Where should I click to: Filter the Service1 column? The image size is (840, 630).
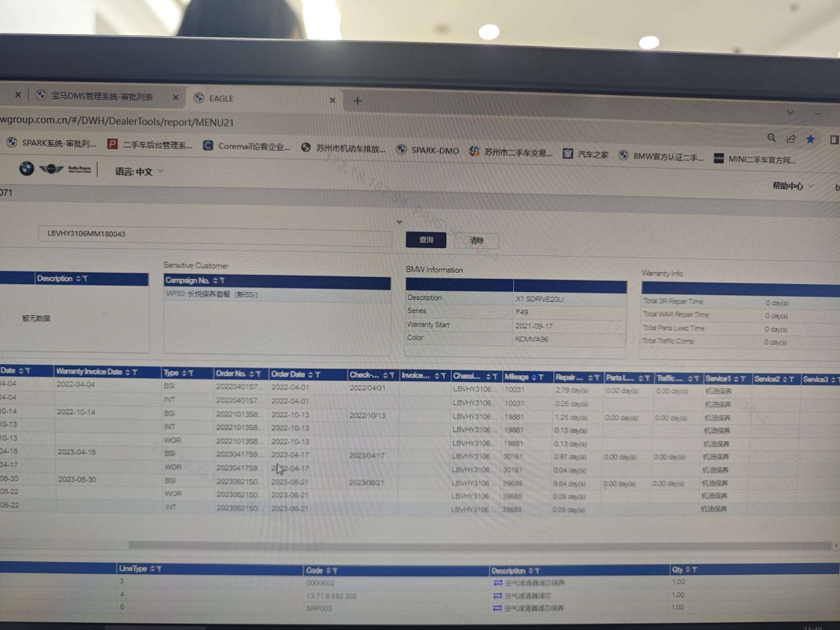pyautogui.click(x=743, y=379)
